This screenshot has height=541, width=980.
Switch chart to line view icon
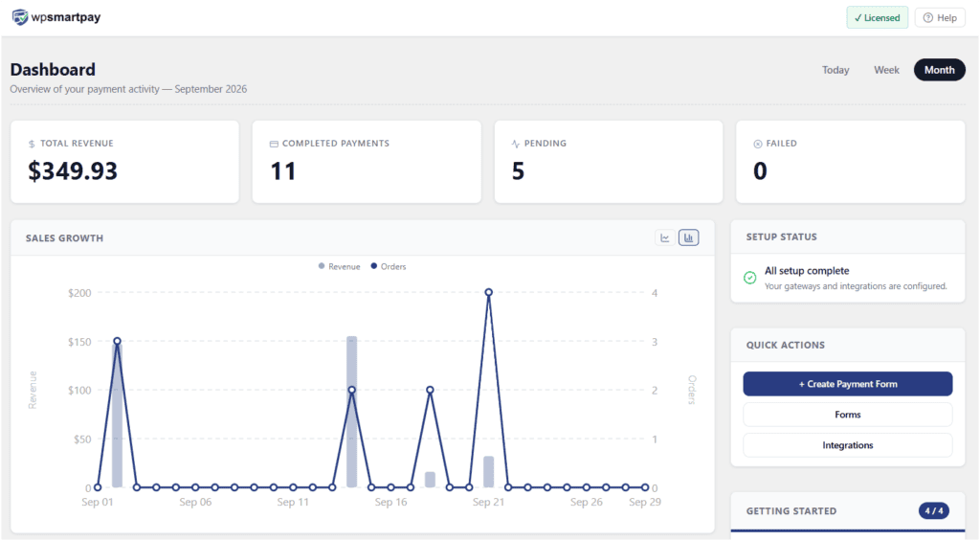click(665, 237)
